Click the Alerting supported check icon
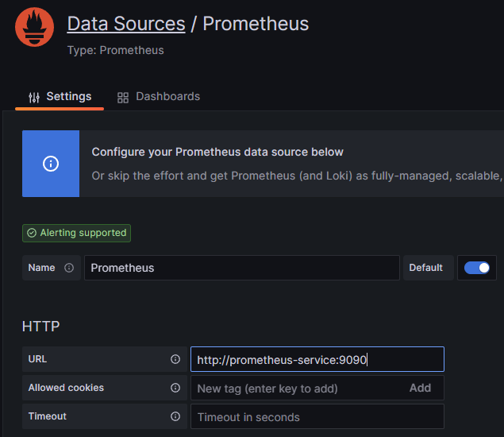The image size is (504, 437). 32,233
